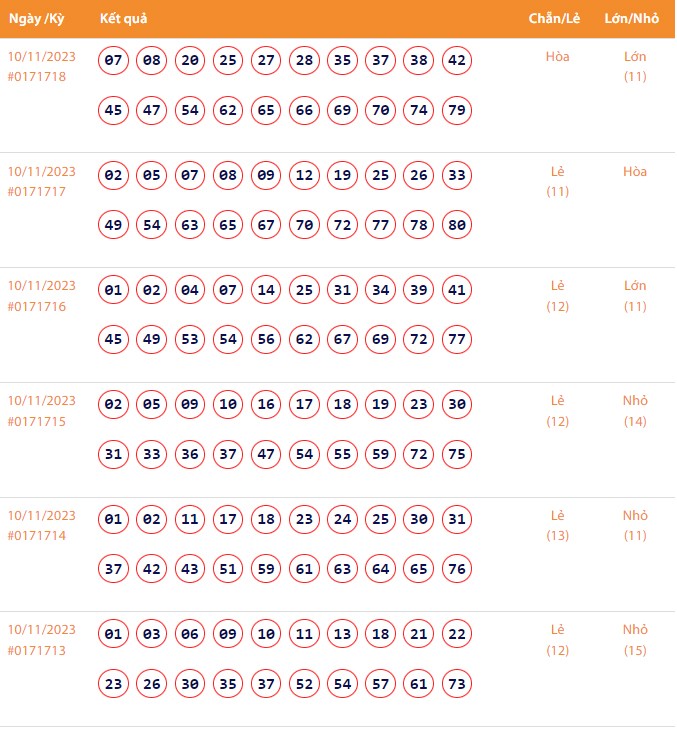Open draw ID #0171718
Viewport: 677px width, 729px height.
[37, 77]
